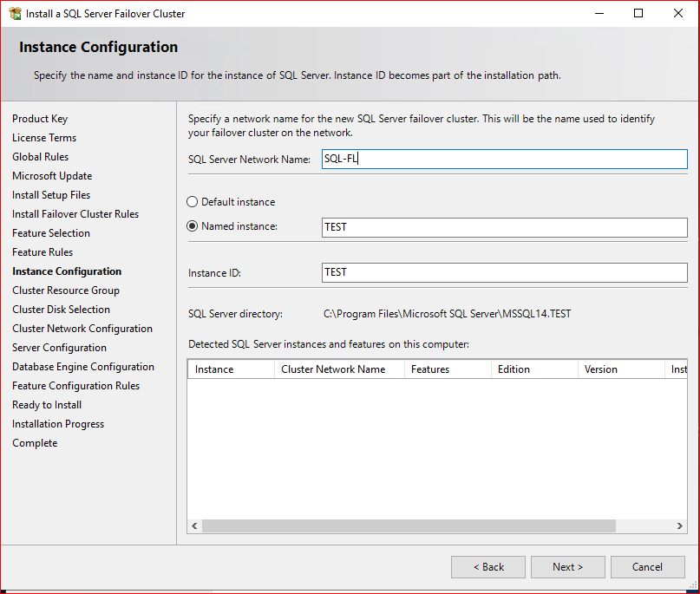
Task: Maximize the setup window
Action: (638, 13)
